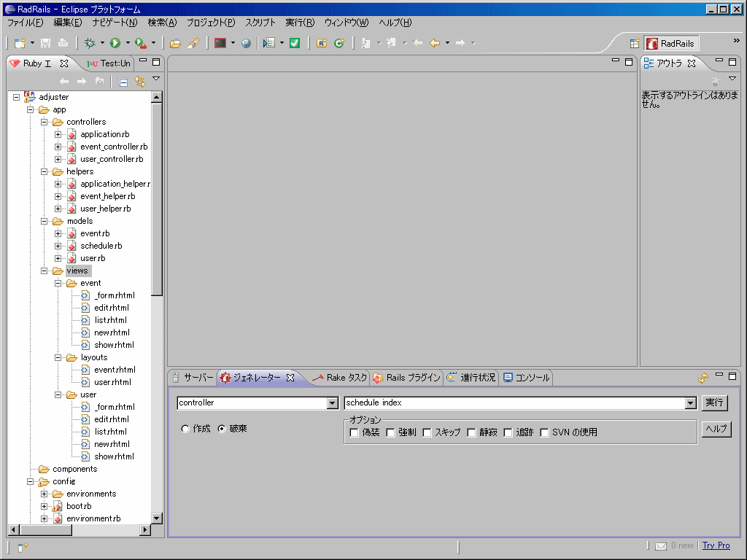Enable the スキップ option checkbox
Screen dimensions: 747x560
(426, 432)
